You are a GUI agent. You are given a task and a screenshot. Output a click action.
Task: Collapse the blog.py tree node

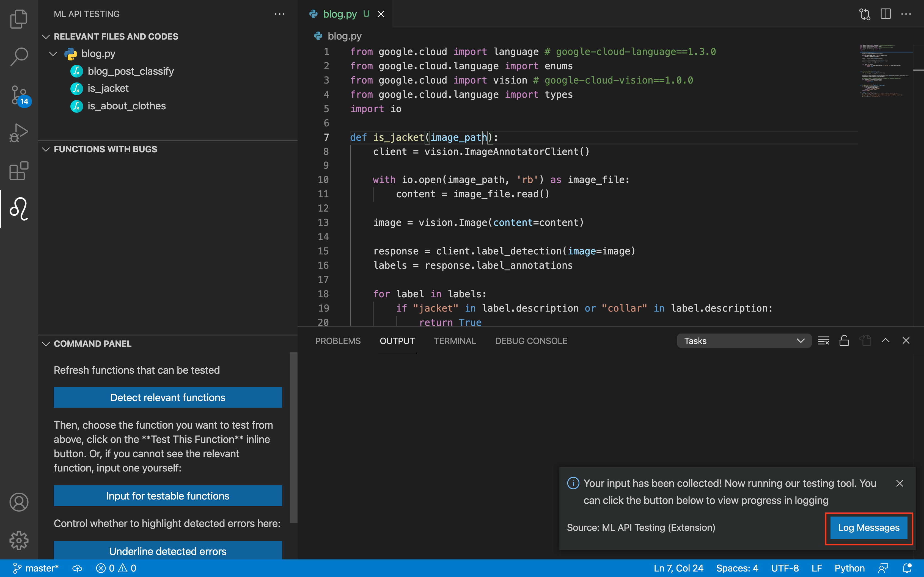(x=53, y=54)
